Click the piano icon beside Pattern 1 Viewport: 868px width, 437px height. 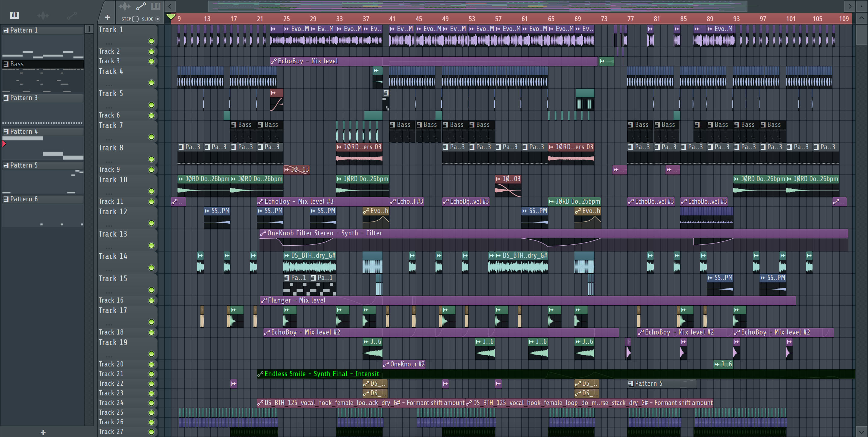point(6,30)
